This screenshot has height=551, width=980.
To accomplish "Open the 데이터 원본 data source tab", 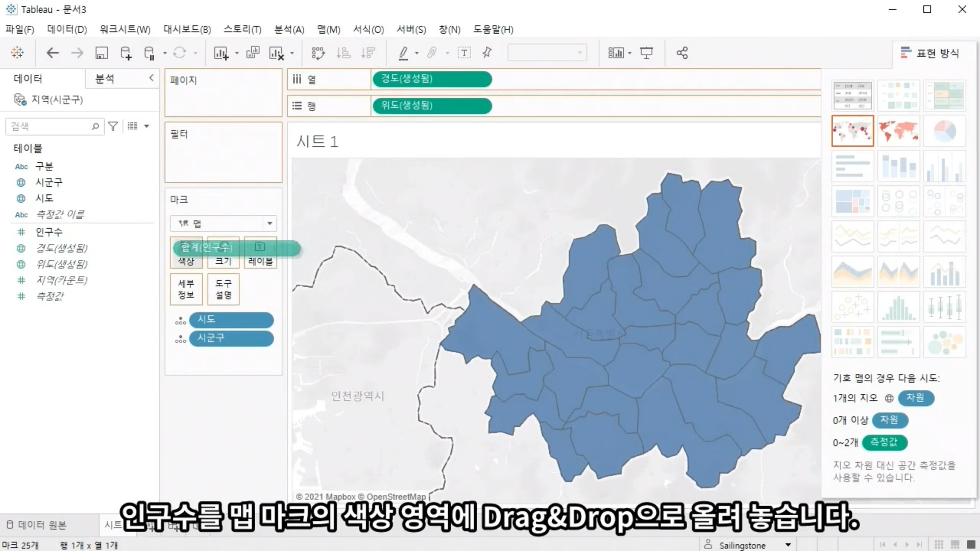I will [x=37, y=525].
